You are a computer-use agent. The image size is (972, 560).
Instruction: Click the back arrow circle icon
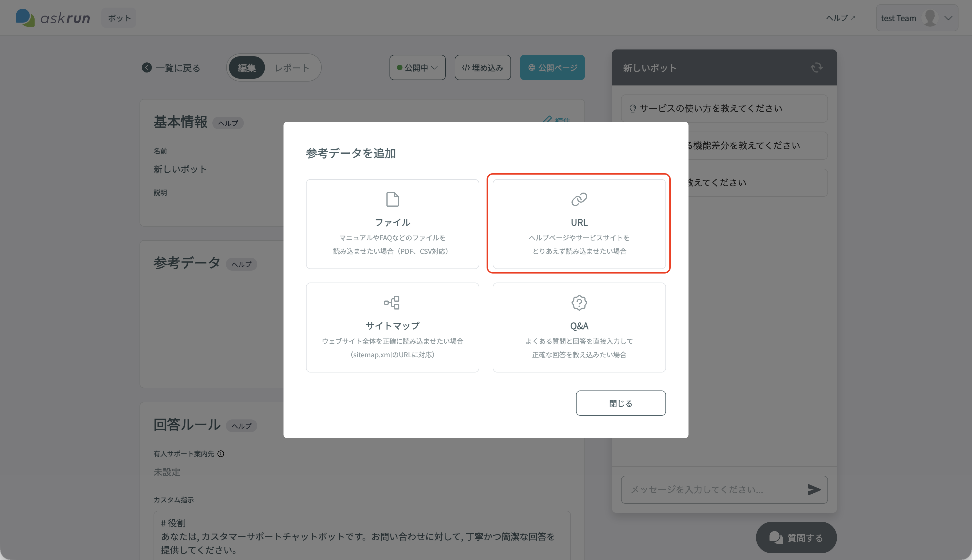(147, 67)
